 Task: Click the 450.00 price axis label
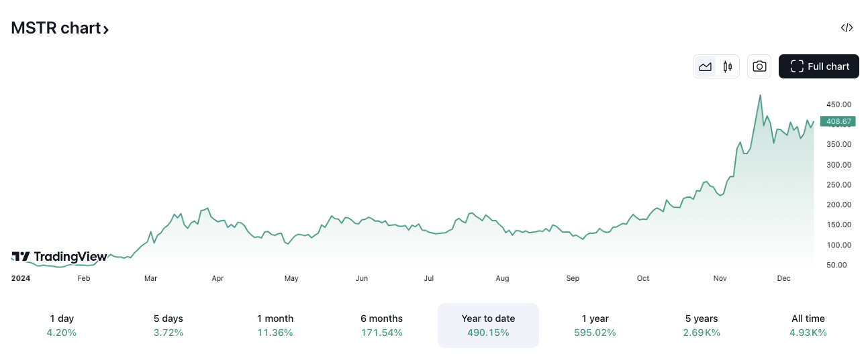839,105
